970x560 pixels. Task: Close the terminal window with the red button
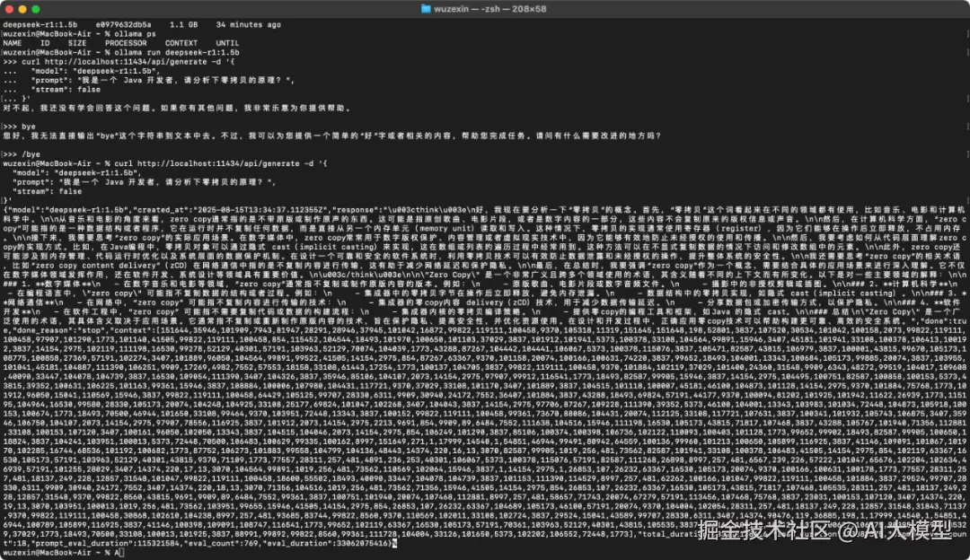click(x=9, y=9)
